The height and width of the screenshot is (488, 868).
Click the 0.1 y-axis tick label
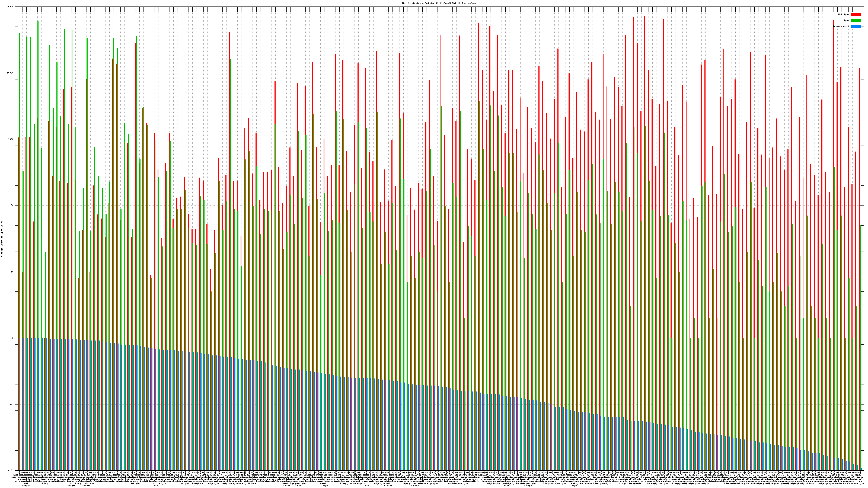12,404
